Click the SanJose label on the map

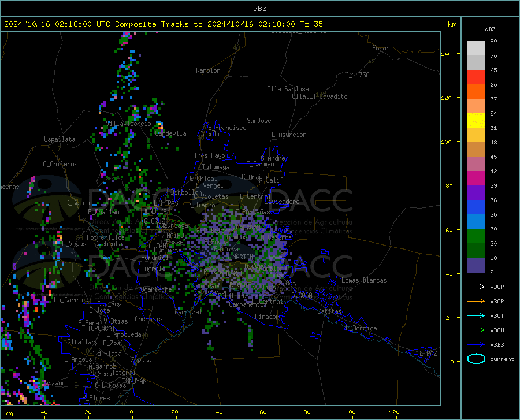[259, 121]
